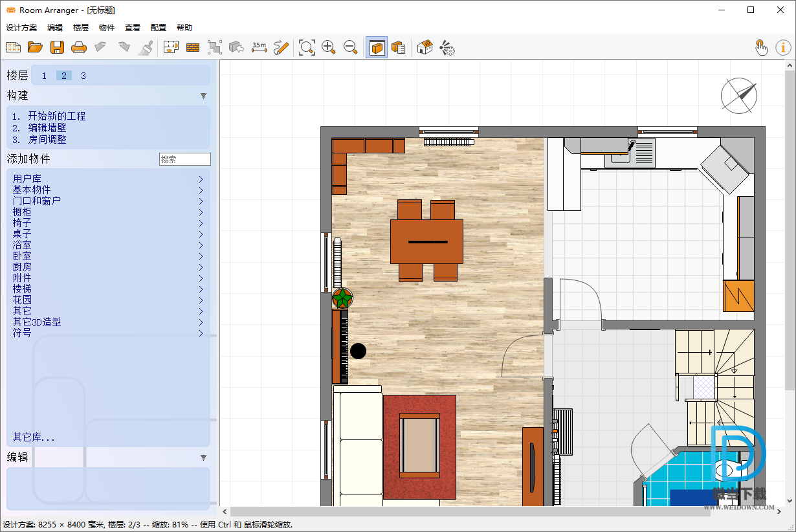The height and width of the screenshot is (532, 796).
Task: Click the render settings spray gear icon
Action: click(x=447, y=47)
